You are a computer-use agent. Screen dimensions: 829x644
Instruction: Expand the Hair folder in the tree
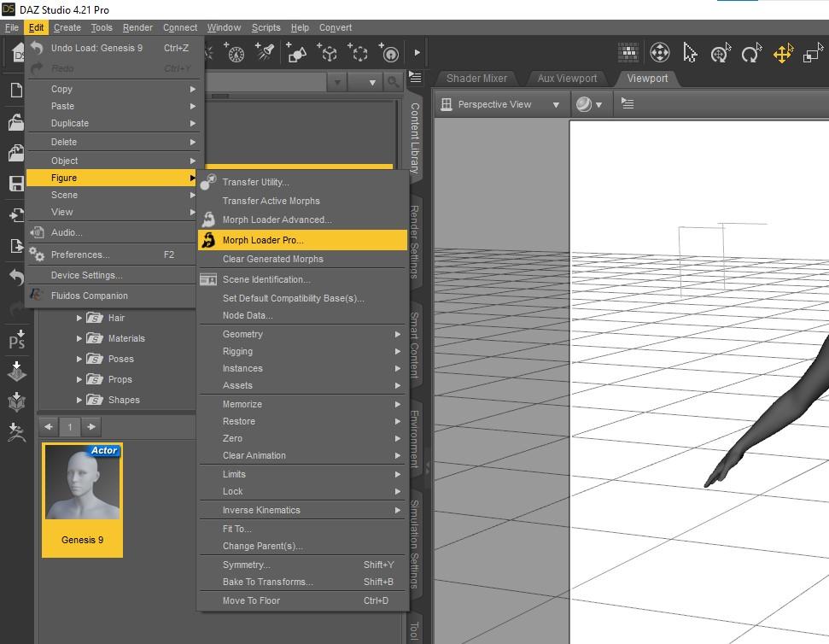point(79,318)
